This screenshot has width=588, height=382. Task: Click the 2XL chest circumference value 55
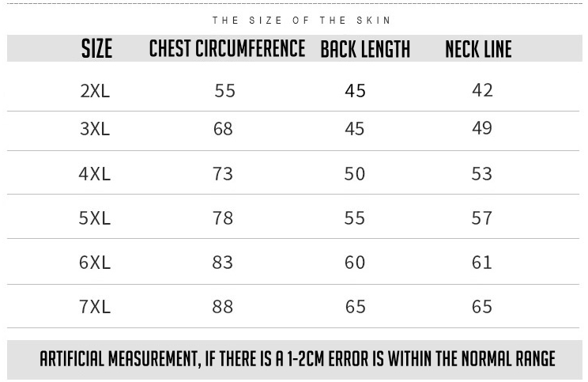225,91
